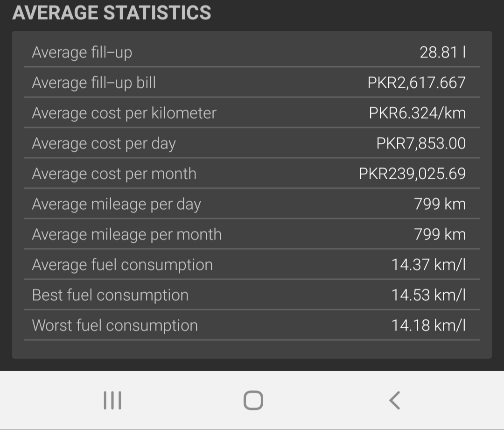Tap the Average cost per month row
The width and height of the screenshot is (504, 430).
(252, 173)
